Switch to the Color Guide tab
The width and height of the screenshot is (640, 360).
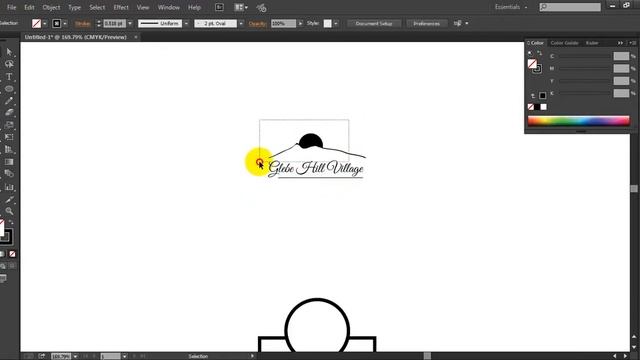pos(564,43)
